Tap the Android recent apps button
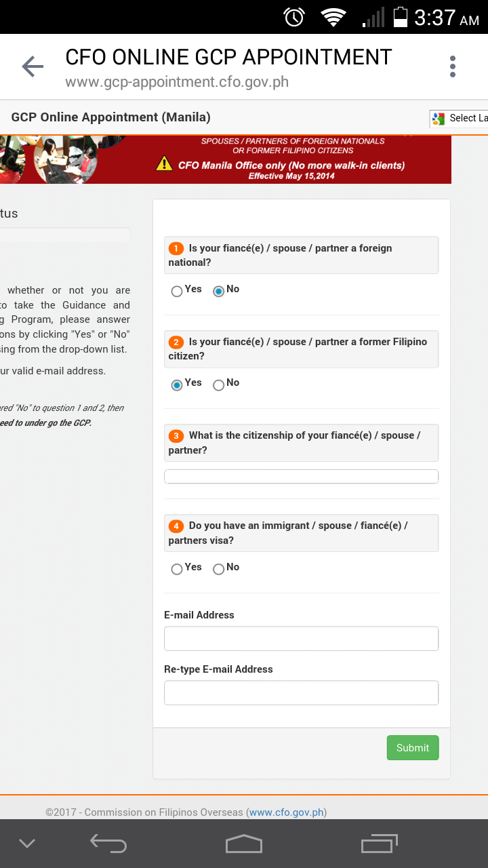The width and height of the screenshot is (488, 868). [x=380, y=844]
